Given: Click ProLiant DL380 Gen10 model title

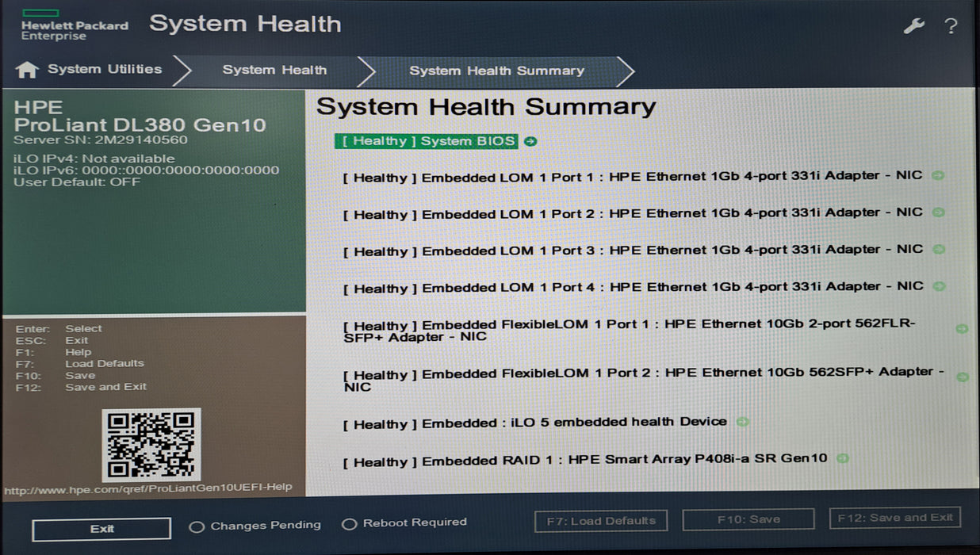Looking at the screenshot, I should pyautogui.click(x=140, y=125).
